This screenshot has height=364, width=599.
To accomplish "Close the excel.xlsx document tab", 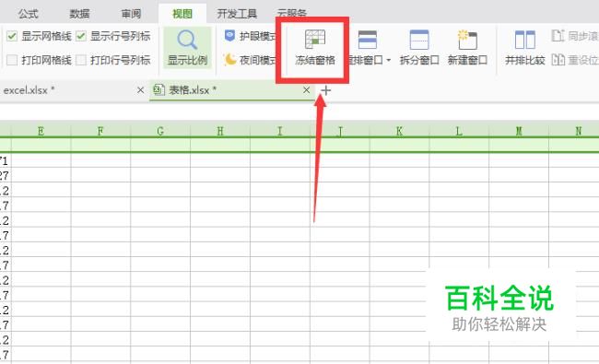I will point(141,90).
